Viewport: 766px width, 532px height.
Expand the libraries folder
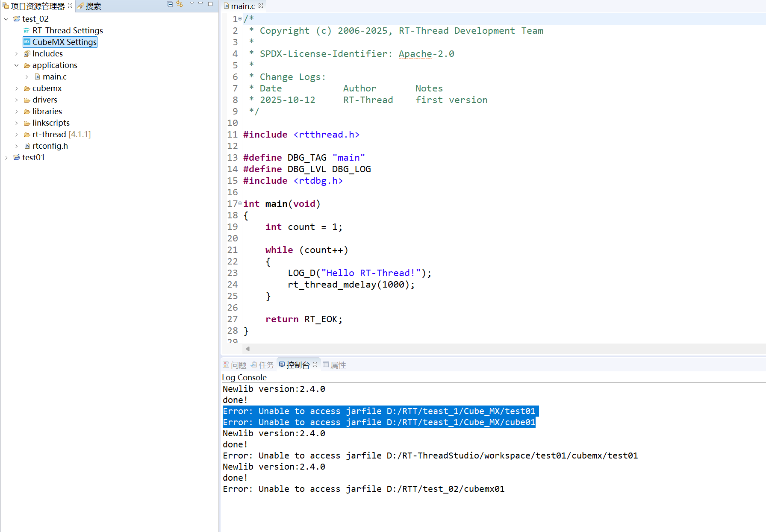(17, 112)
